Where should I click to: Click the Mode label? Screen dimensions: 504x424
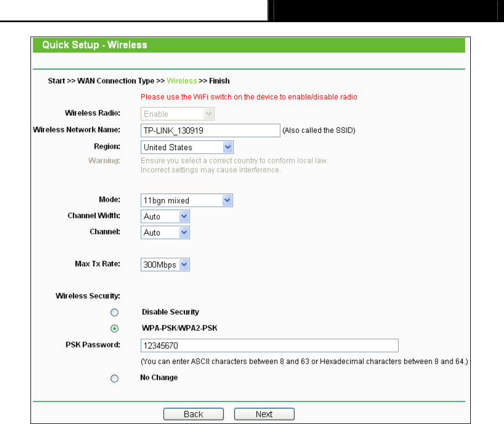click(110, 200)
